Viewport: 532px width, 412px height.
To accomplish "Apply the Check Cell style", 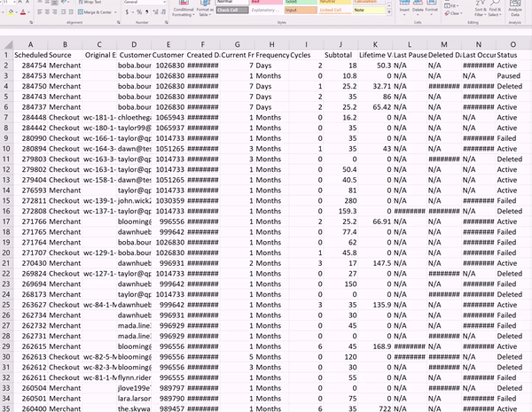I will (x=232, y=10).
